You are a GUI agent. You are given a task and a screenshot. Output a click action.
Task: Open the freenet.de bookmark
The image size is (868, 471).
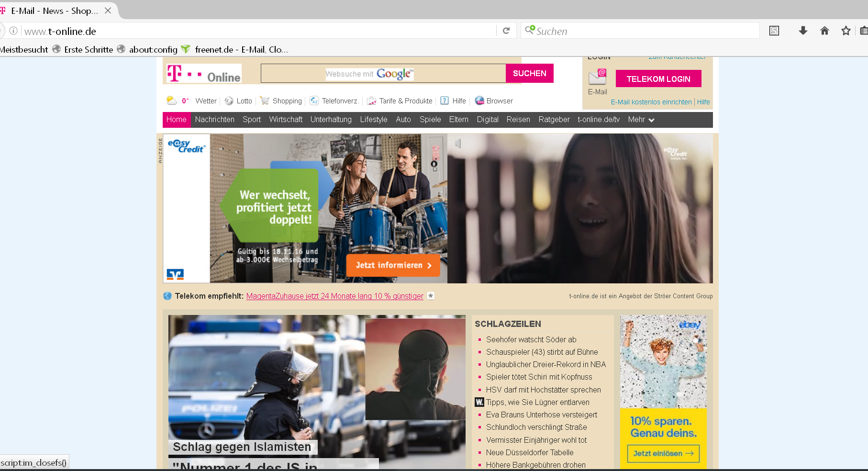coord(234,49)
